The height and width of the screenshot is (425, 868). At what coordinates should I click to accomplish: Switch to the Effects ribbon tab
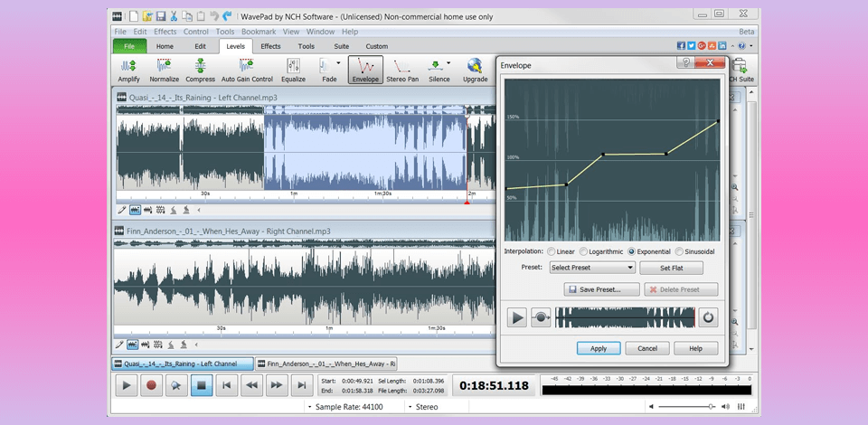pos(270,46)
